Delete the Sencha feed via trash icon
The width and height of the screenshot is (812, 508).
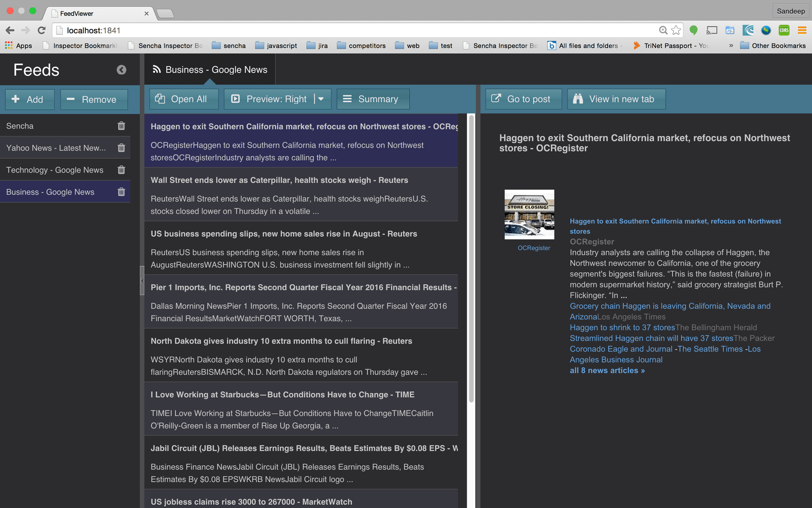[121, 126]
